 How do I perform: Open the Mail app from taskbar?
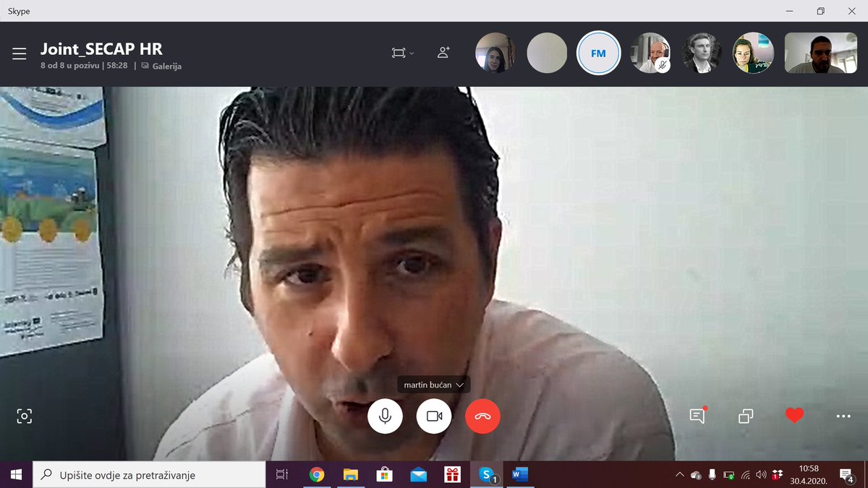click(x=418, y=475)
